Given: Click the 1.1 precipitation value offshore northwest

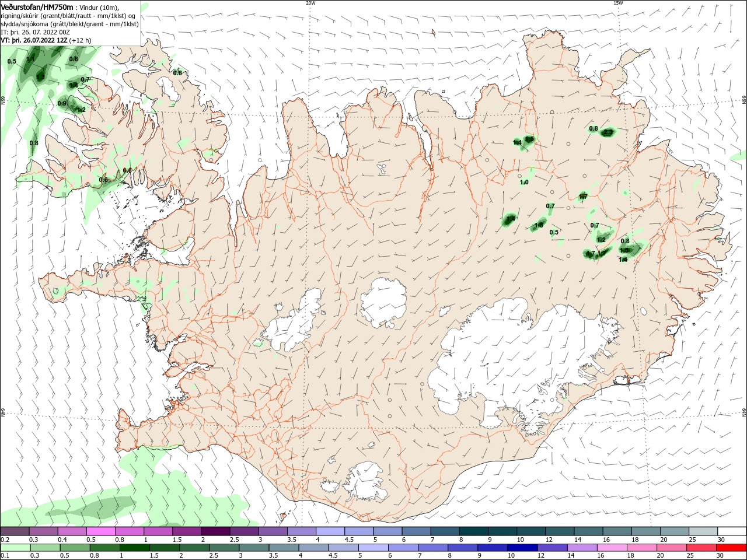Looking at the screenshot, I should [31, 59].
